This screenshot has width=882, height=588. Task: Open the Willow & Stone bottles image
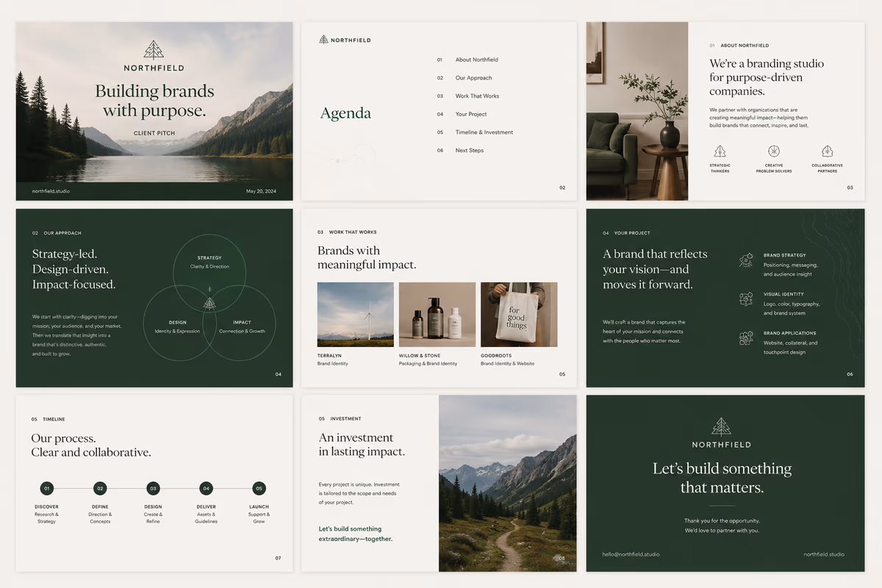(437, 315)
